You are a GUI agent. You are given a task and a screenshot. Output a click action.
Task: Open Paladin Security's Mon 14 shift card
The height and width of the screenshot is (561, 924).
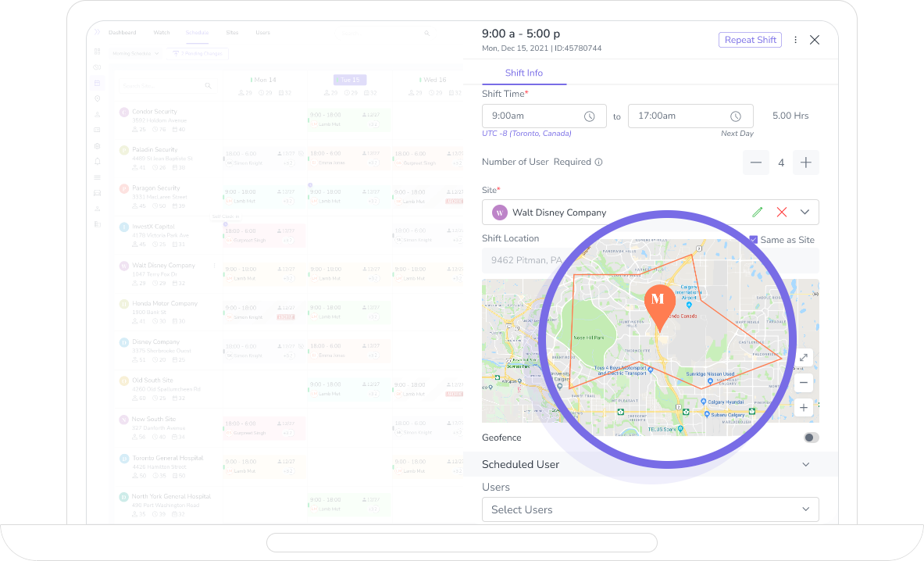point(264,158)
